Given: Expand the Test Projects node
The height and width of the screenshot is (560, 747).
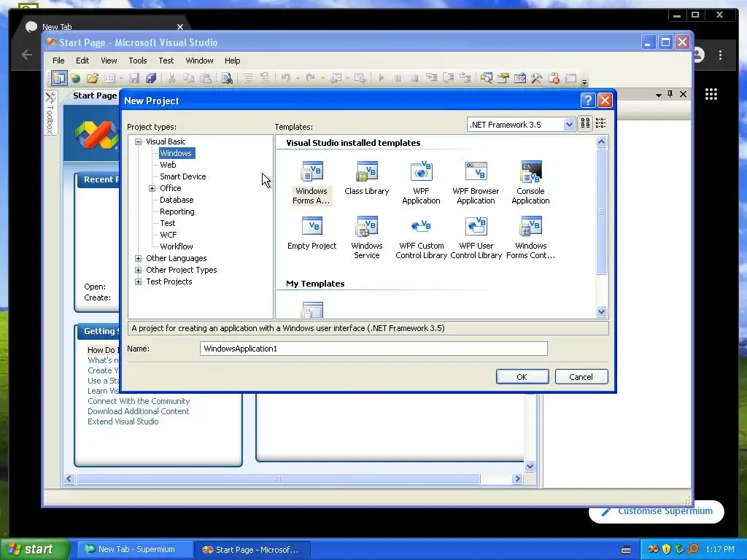Looking at the screenshot, I should click(138, 281).
